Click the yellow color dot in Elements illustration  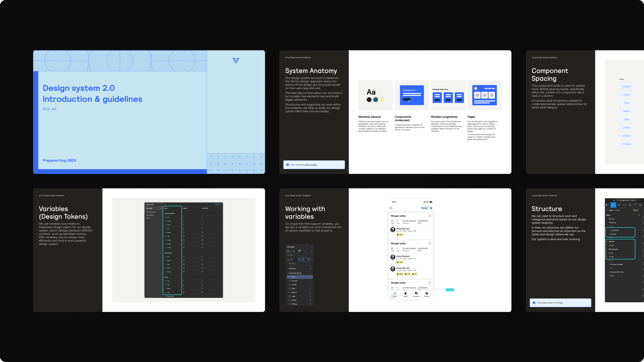pyautogui.click(x=382, y=100)
